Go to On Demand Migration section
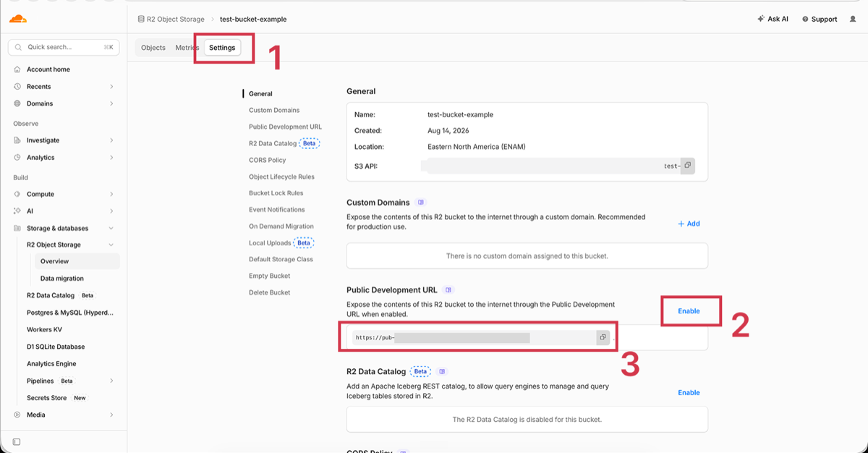This screenshot has height=453, width=868. pyautogui.click(x=281, y=226)
